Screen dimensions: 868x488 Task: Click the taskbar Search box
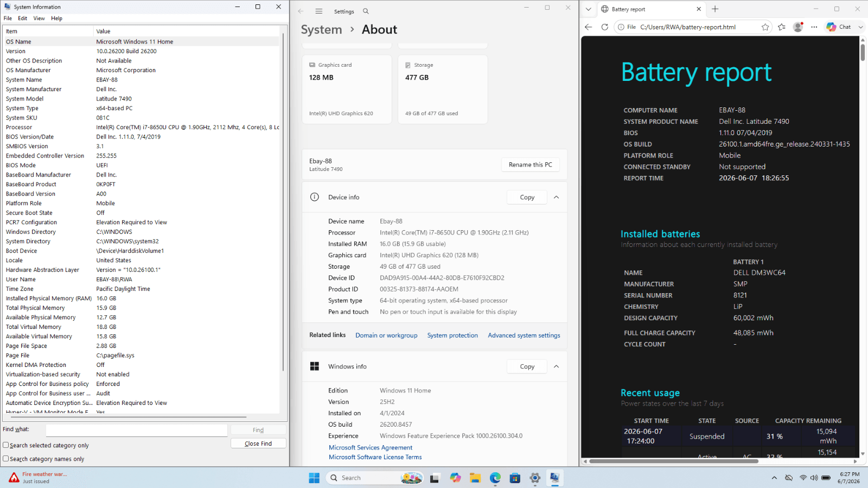[x=376, y=478]
